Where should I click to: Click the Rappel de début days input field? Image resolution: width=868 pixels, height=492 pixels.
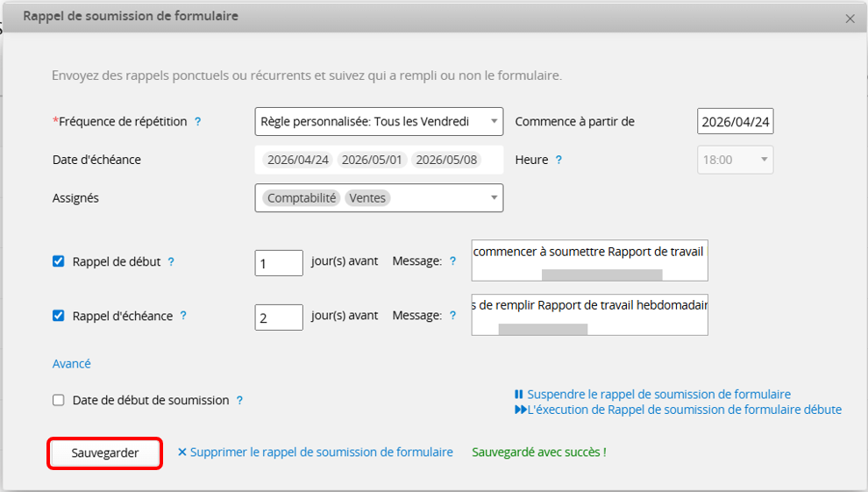[279, 262]
